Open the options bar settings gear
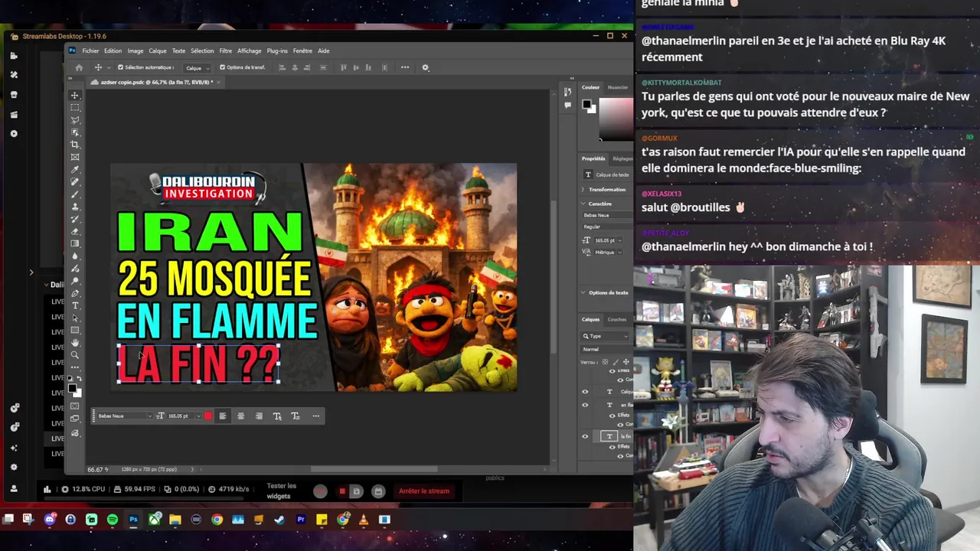Screen dimensions: 980x551 coord(426,67)
